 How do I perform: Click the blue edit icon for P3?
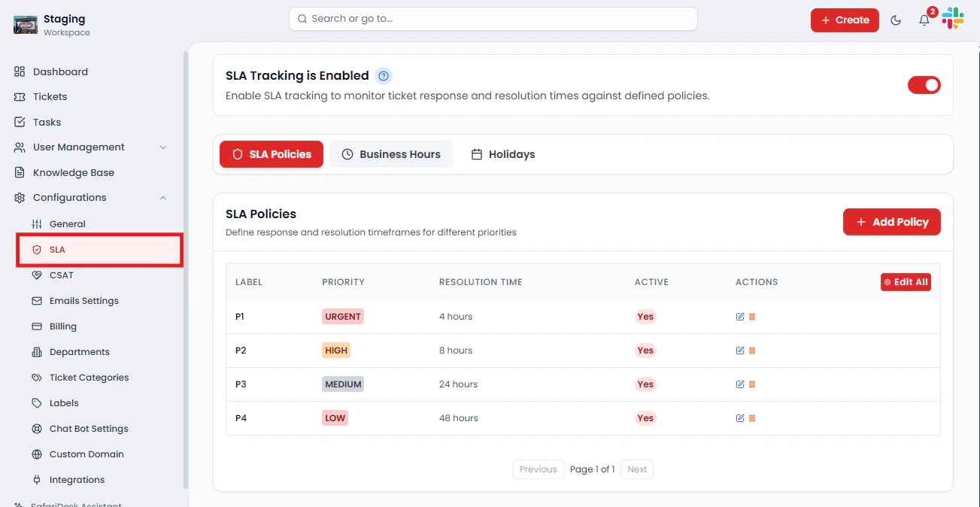(x=740, y=384)
